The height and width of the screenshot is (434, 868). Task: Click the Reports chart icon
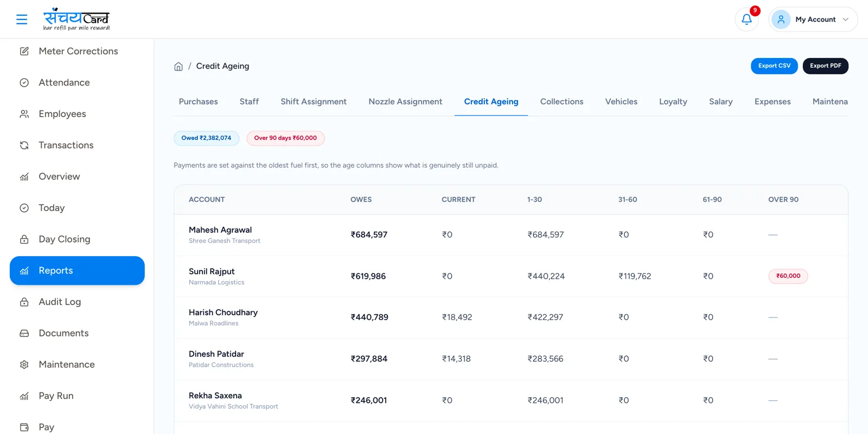24,271
